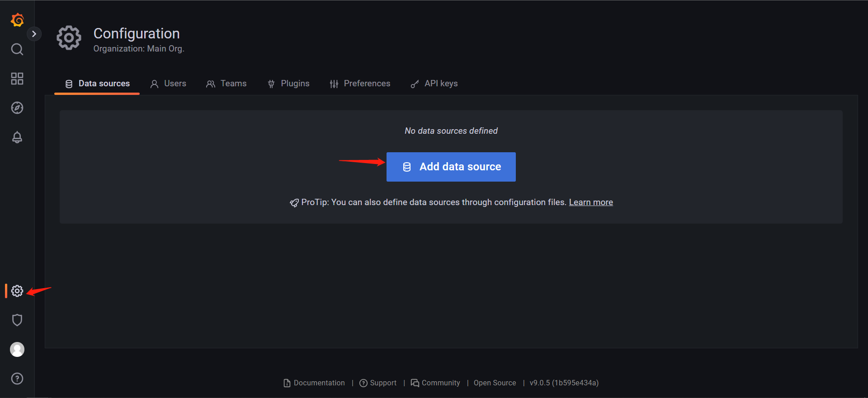Switch to the Preferences tab
The image size is (868, 398).
pyautogui.click(x=360, y=84)
